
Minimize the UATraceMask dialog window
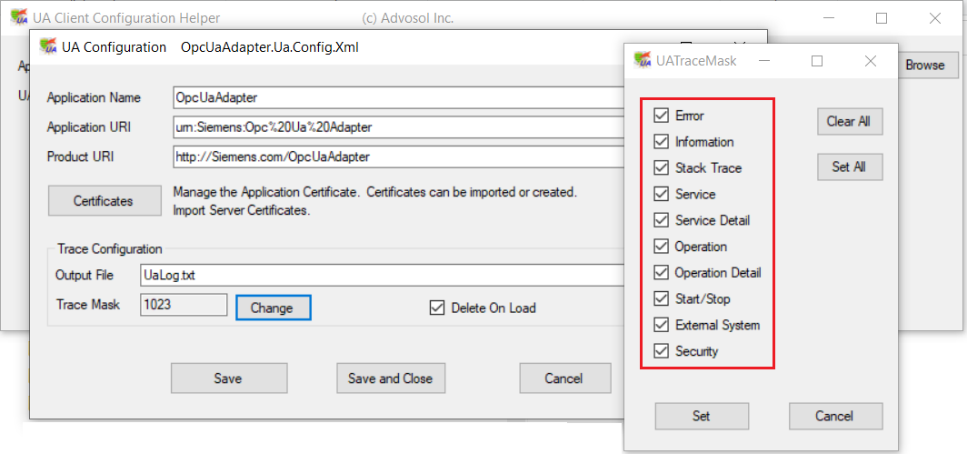(765, 61)
